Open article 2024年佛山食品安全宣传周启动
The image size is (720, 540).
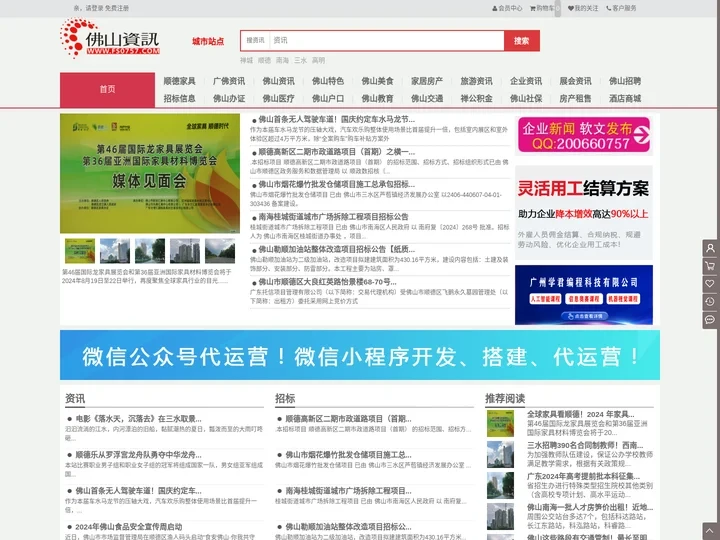coord(129,527)
